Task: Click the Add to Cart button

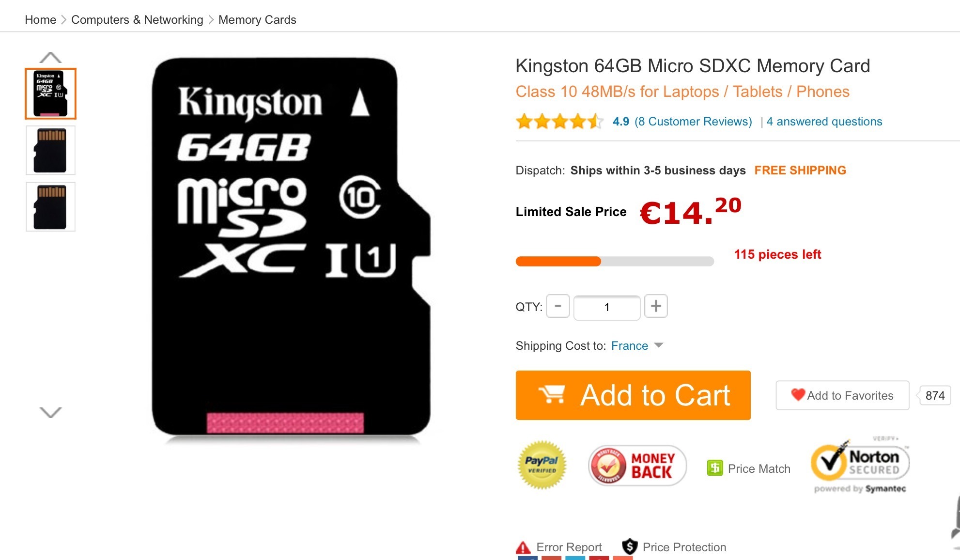Action: tap(633, 395)
